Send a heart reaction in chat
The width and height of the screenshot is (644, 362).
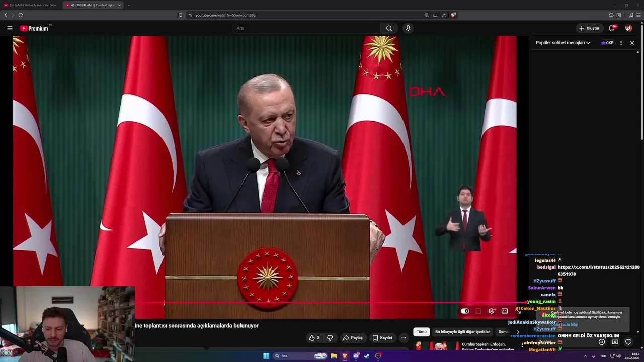pyautogui.click(x=628, y=342)
